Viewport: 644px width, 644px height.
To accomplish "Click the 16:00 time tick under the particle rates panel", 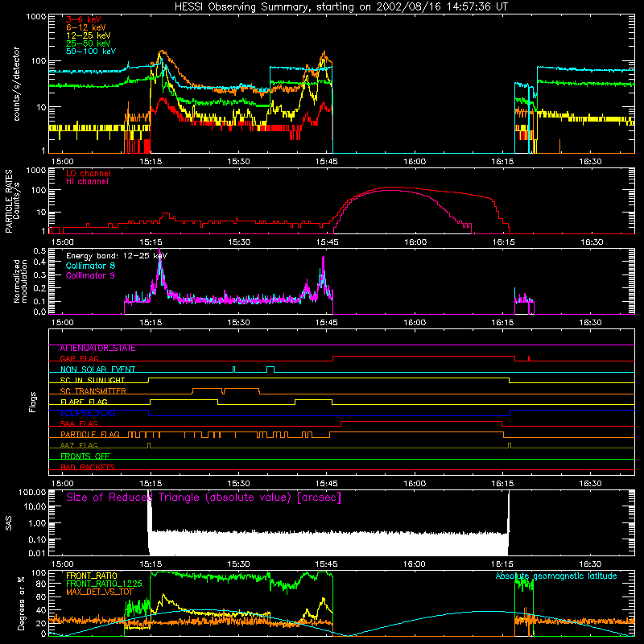I will coord(415,242).
